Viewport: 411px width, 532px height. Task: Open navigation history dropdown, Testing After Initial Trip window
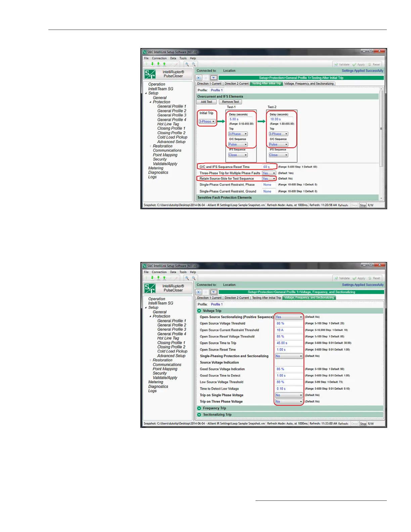[x=214, y=78]
